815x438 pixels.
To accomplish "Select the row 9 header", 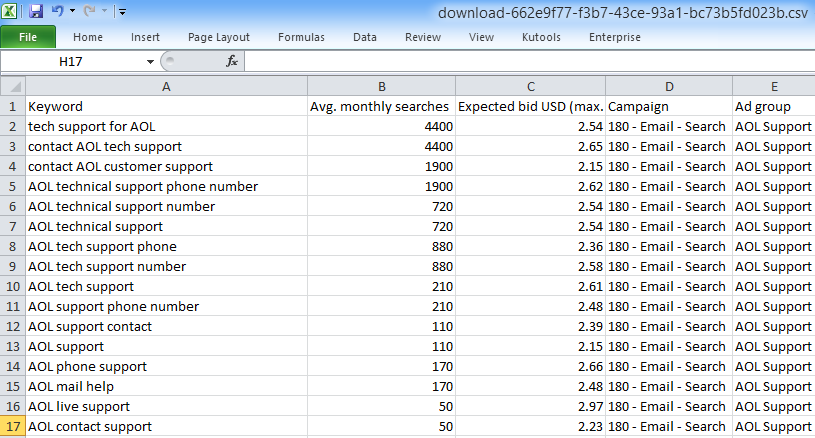I will pos(12,266).
